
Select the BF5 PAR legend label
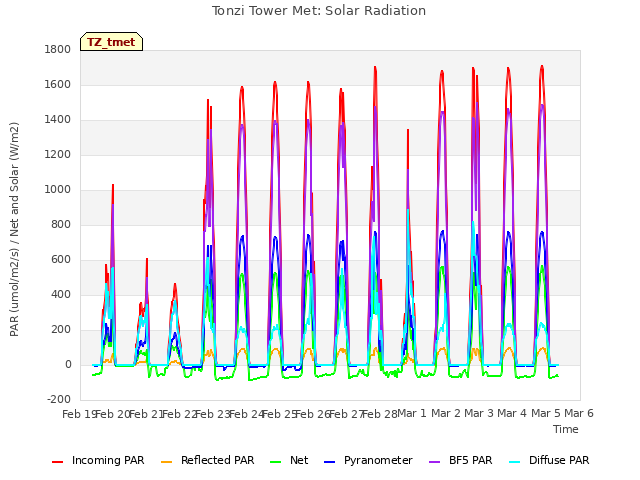click(470, 460)
